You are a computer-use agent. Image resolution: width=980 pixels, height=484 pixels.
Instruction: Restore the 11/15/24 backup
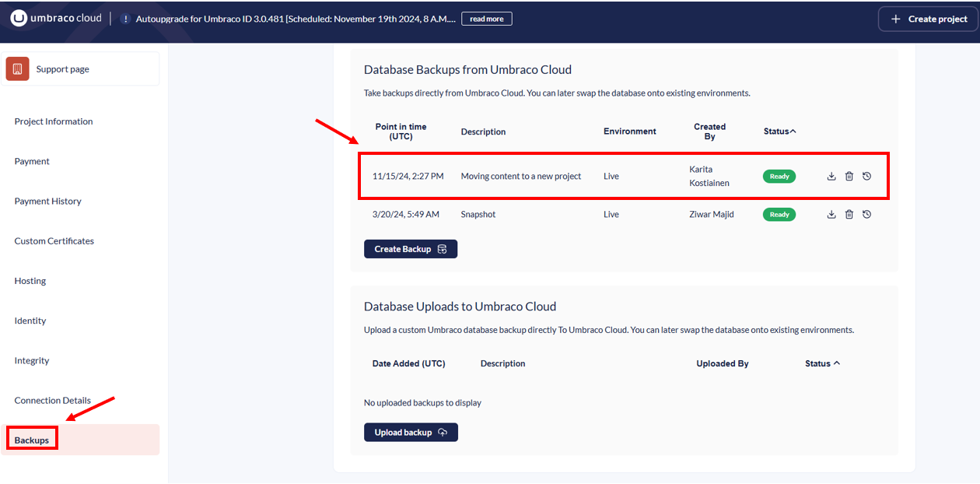pyautogui.click(x=867, y=177)
